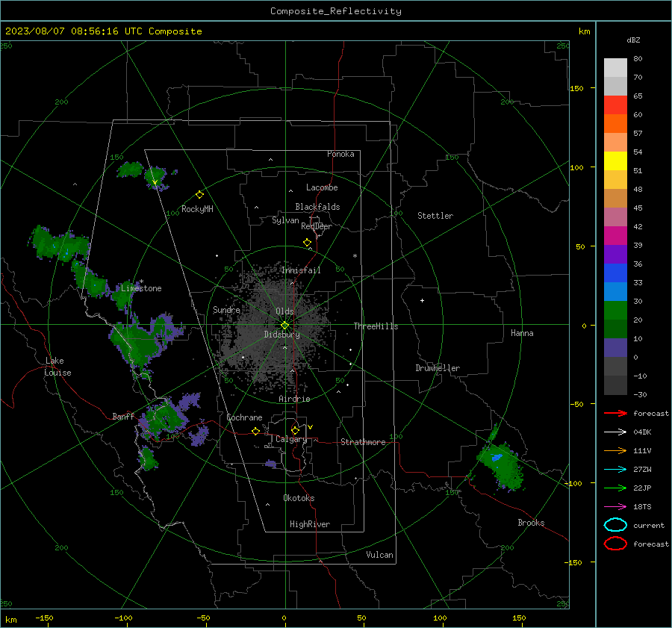
Task: Click the yellow diamond marker at Calgary
Action: (295, 430)
